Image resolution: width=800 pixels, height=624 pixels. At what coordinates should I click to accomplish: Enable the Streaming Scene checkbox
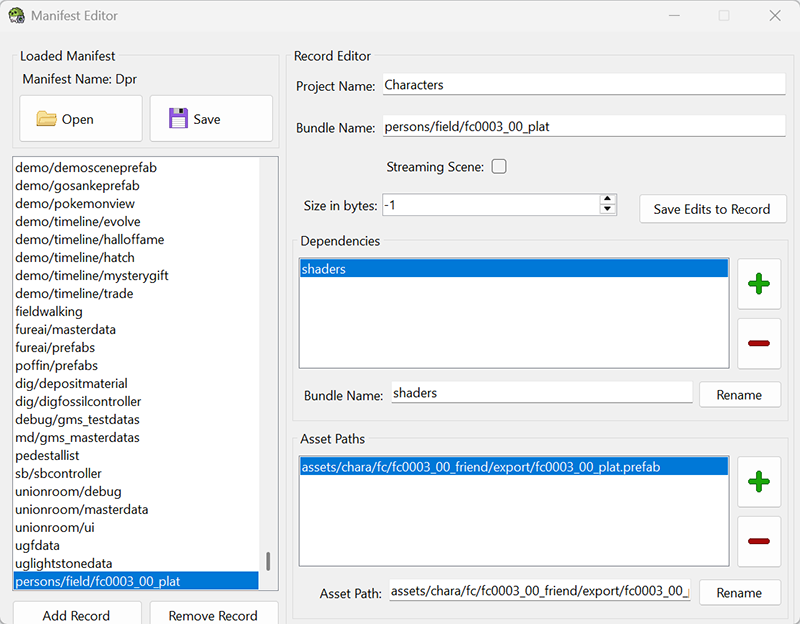coord(499,167)
